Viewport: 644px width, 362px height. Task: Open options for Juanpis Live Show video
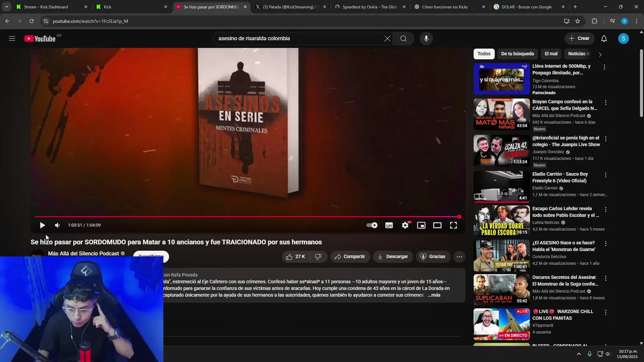click(x=605, y=139)
